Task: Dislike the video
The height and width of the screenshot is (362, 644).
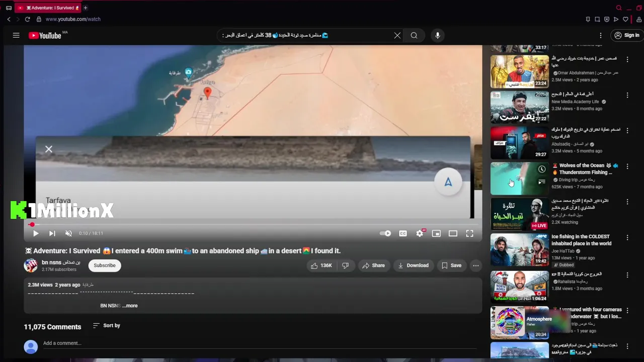Action: (x=345, y=265)
